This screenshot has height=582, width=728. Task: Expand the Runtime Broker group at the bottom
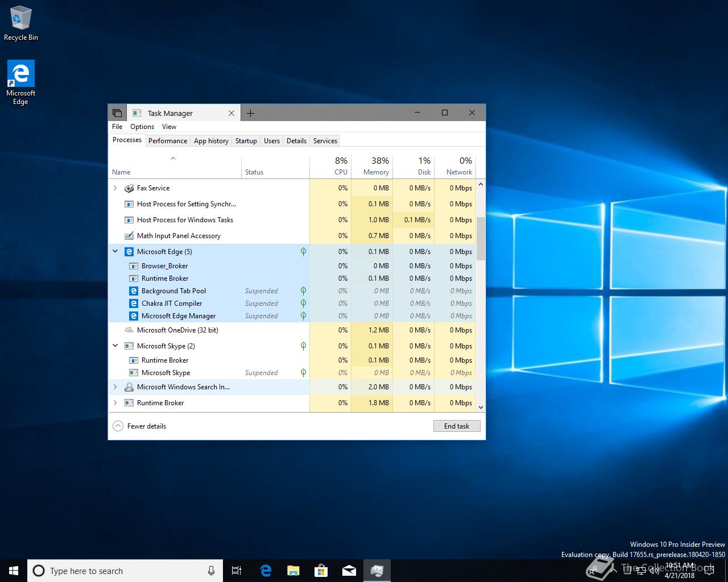(115, 403)
